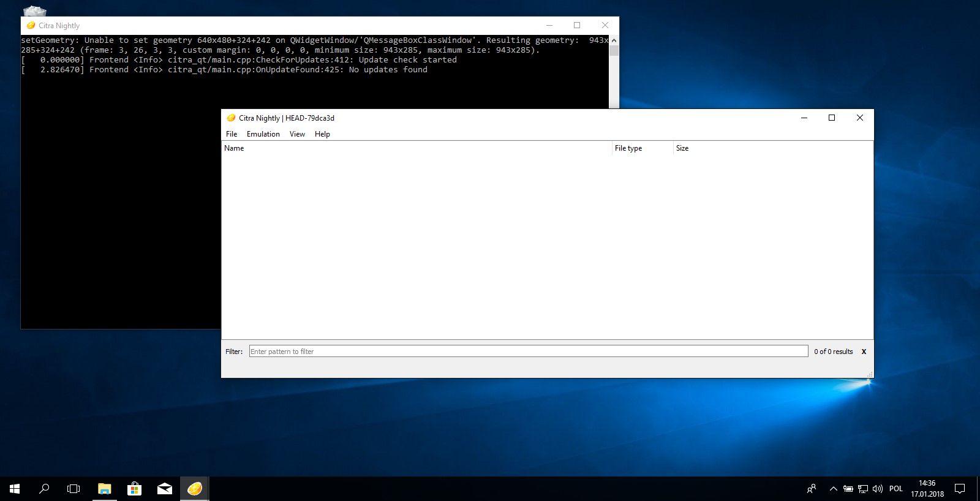This screenshot has height=501, width=980.
Task: Click the window resize grip in Citra
Action: click(x=870, y=374)
